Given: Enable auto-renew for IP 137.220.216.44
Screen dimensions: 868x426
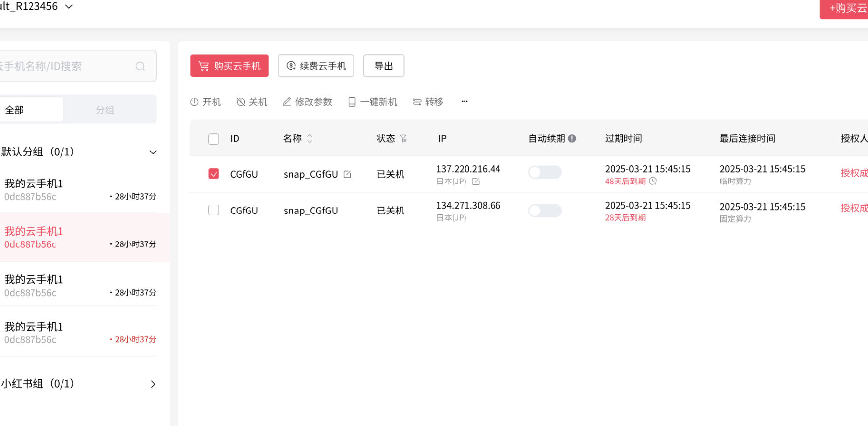Looking at the screenshot, I should pos(545,173).
